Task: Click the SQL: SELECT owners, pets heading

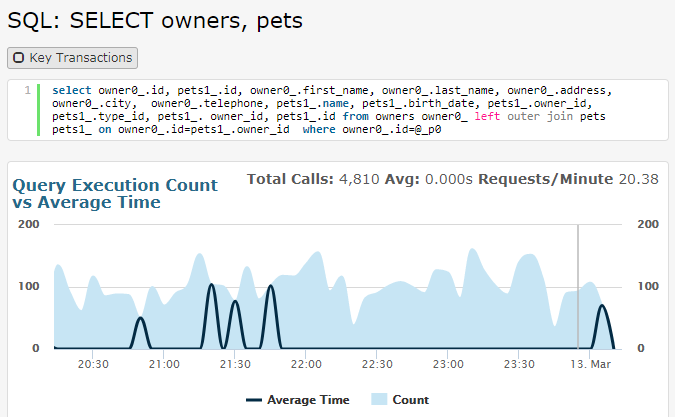Action: click(x=155, y=21)
